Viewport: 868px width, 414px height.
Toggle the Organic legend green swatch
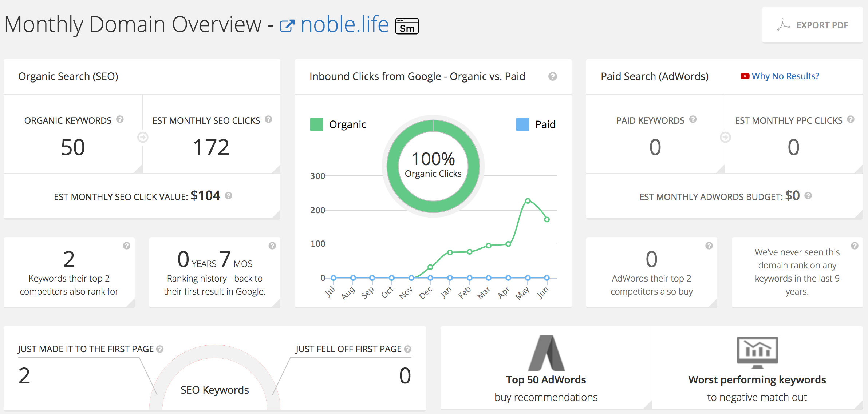[316, 124]
